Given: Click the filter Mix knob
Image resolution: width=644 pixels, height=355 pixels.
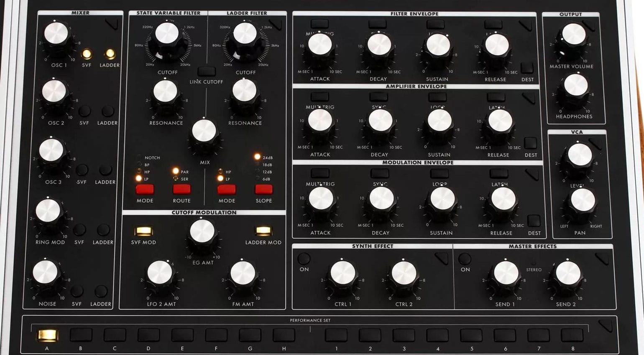Looking at the screenshot, I should tap(204, 131).
